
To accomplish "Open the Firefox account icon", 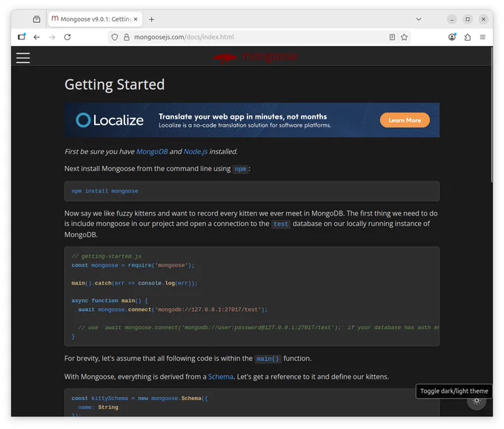I will 452,37.
